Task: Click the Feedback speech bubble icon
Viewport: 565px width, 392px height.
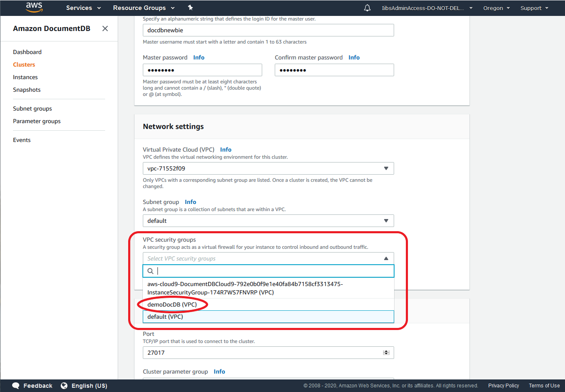Action: [15, 386]
